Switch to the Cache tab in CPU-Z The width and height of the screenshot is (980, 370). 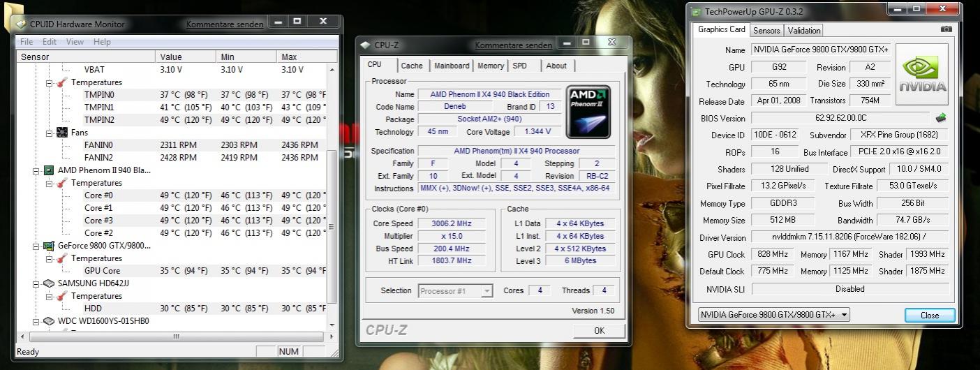coord(412,66)
